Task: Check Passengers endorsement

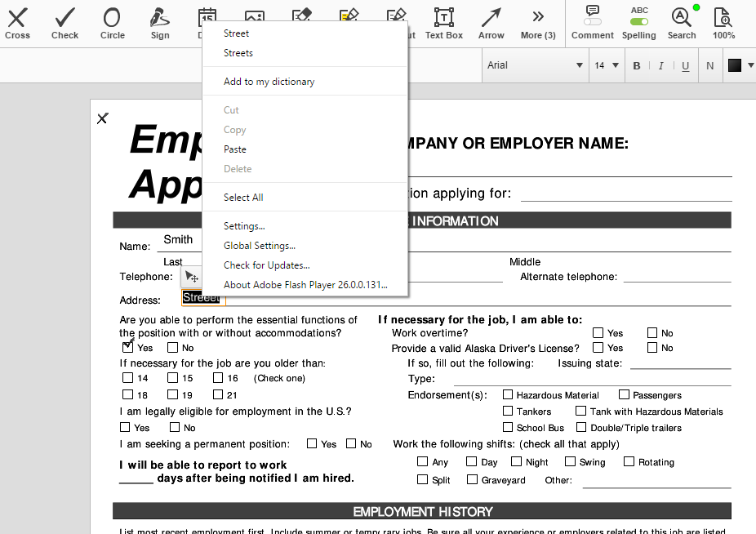Action: (624, 394)
